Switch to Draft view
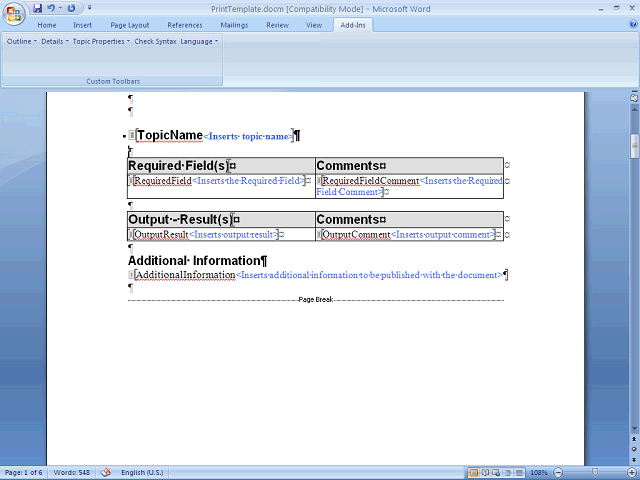Viewport: 640px width, 480px height. 519,473
